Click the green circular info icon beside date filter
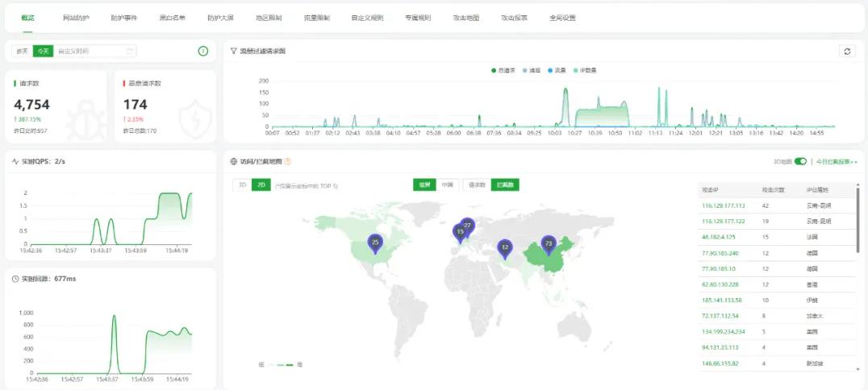Image resolution: width=868 pixels, height=390 pixels. click(x=203, y=52)
